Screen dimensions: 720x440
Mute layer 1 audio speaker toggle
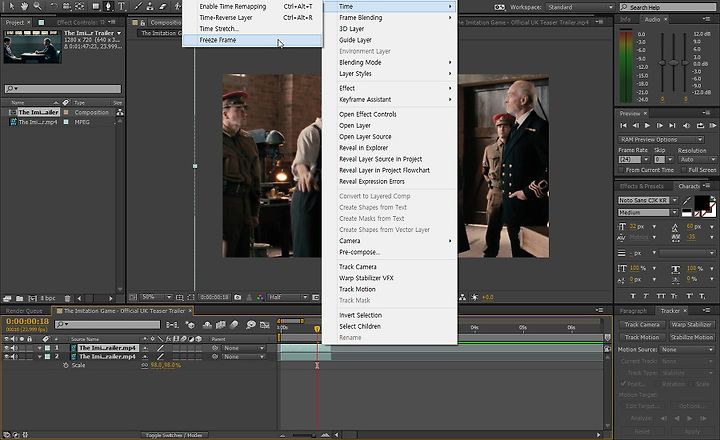click(x=15, y=348)
